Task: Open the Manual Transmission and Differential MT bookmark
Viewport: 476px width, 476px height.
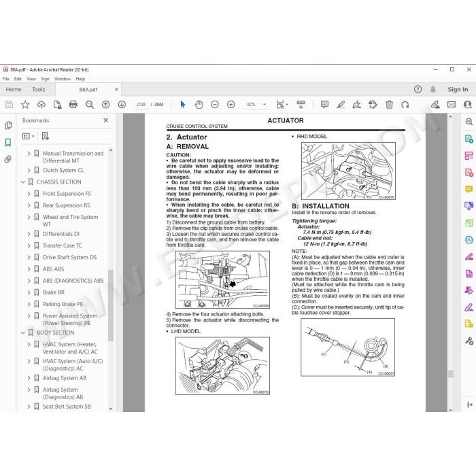Action: click(x=73, y=157)
